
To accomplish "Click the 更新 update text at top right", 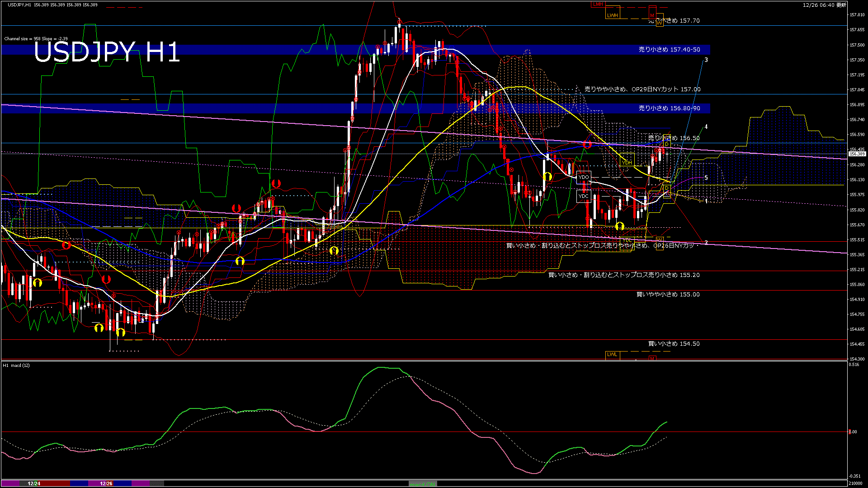I will point(841,5).
